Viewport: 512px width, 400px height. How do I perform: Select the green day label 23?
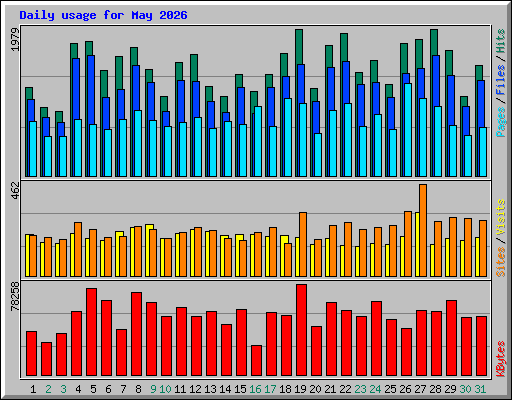point(360,389)
